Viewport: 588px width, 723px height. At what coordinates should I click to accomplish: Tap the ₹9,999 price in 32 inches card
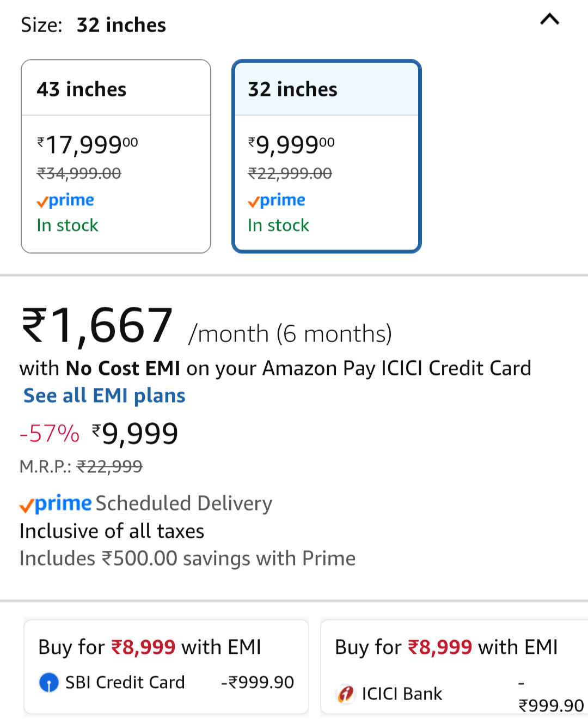[291, 145]
